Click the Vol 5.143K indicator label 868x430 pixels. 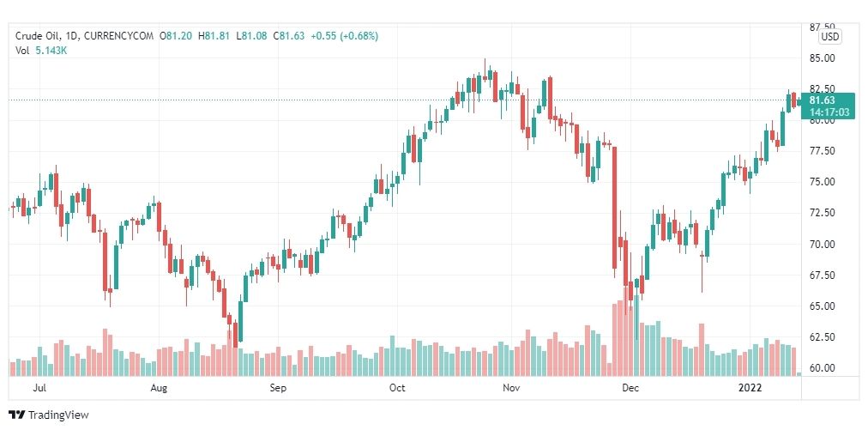[41, 51]
